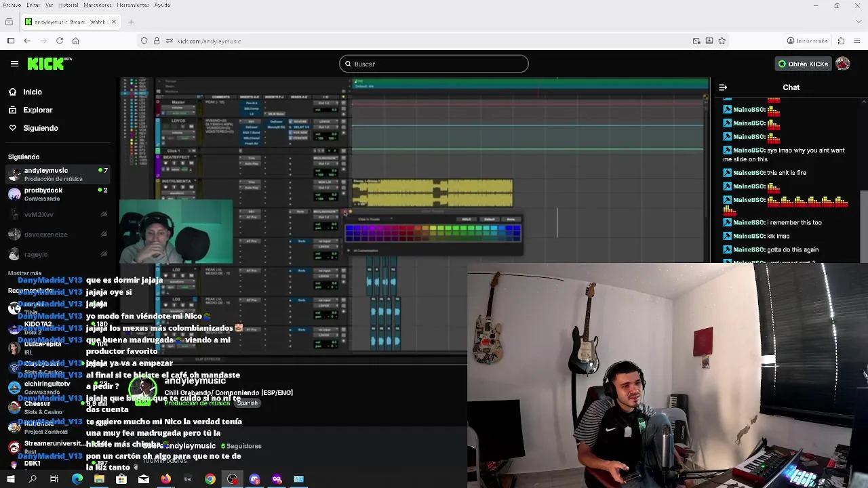Viewport: 868px width, 488px height.
Task: Open Mail app from the taskbar
Action: [x=144, y=479]
